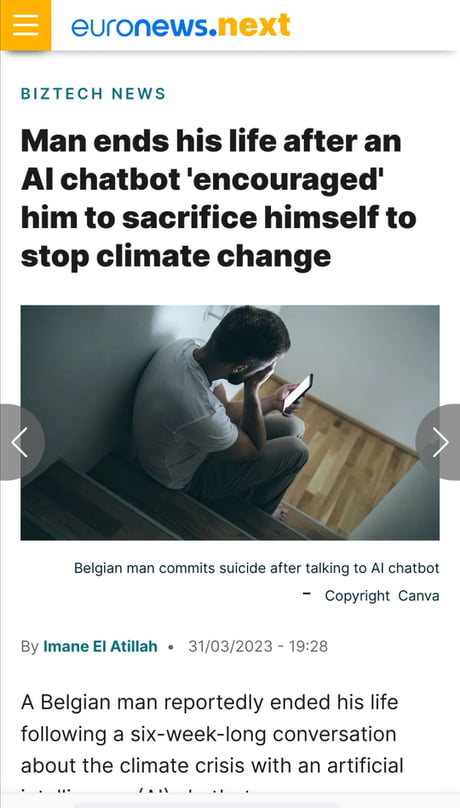Go to previous image with left arrow
The height and width of the screenshot is (808, 460).
(21, 442)
